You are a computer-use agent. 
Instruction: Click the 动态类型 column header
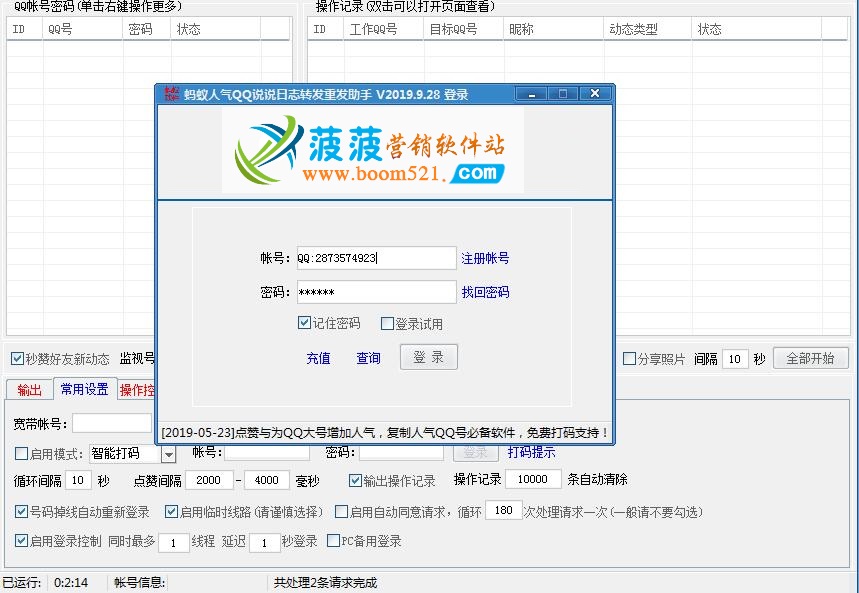648,29
